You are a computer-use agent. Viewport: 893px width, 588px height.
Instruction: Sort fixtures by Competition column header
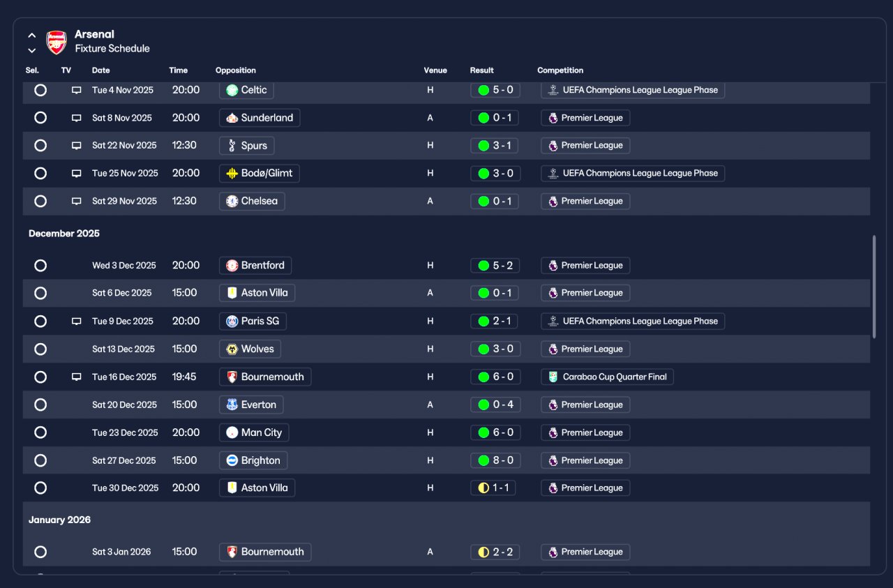point(560,70)
